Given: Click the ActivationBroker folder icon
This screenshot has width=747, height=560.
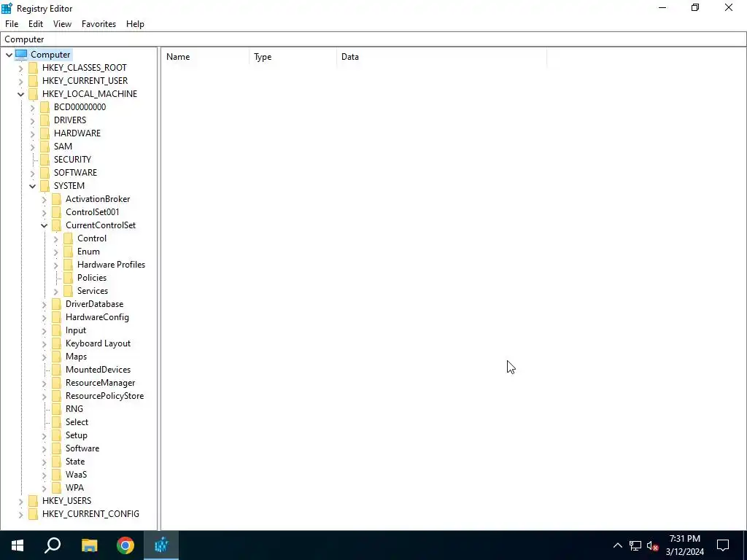Looking at the screenshot, I should coord(56,198).
